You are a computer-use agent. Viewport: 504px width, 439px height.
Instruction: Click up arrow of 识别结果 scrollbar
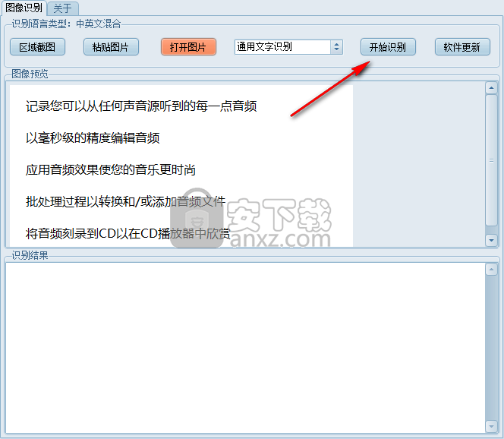491,269
